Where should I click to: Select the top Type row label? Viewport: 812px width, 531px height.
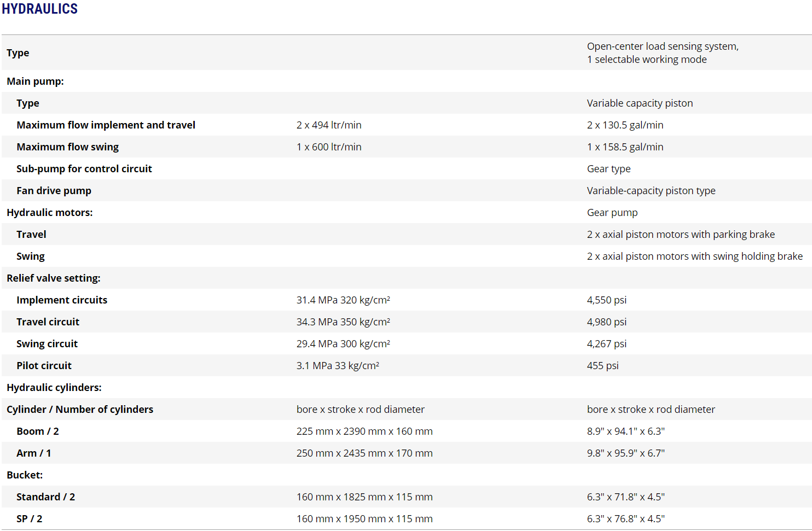18,53
